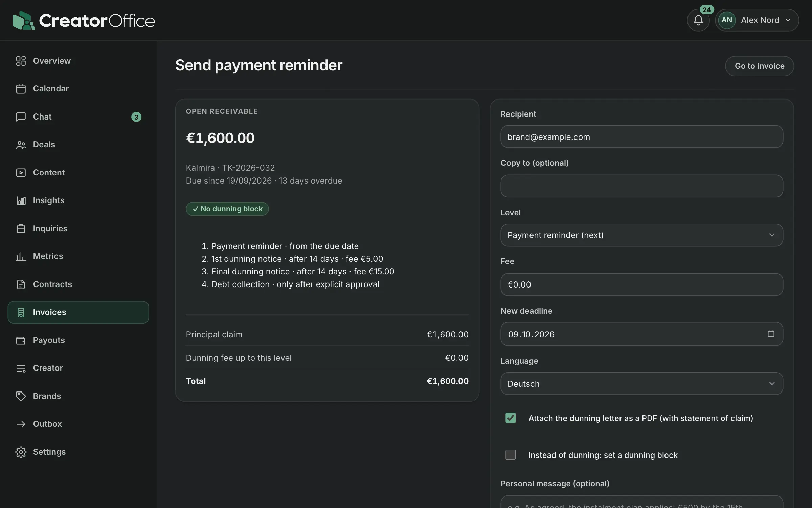Click the Payouts wallet icon
Screen dimensions: 812x508
tap(21, 340)
